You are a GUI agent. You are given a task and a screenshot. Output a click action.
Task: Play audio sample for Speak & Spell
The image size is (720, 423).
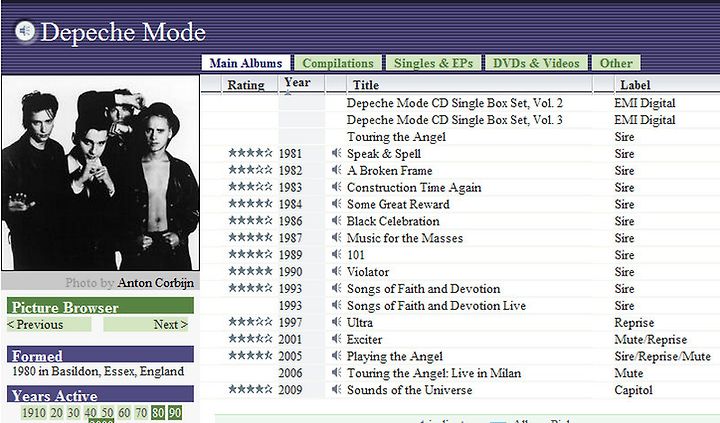337,153
